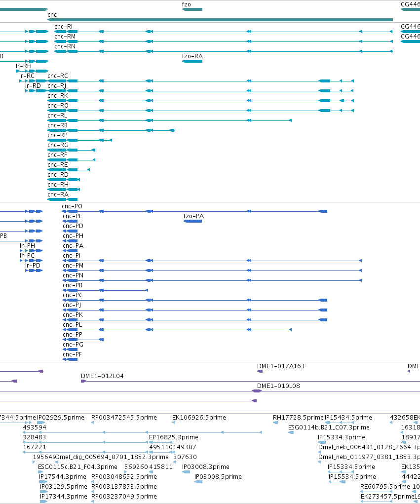Select the fzo gene bar
The height and width of the screenshot is (504, 420).
(192, 9)
